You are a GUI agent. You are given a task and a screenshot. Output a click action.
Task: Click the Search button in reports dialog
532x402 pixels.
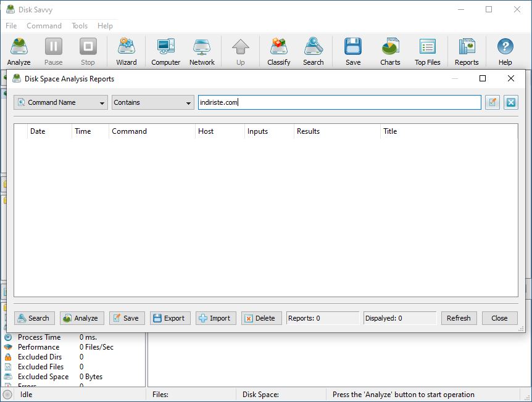[35, 318]
